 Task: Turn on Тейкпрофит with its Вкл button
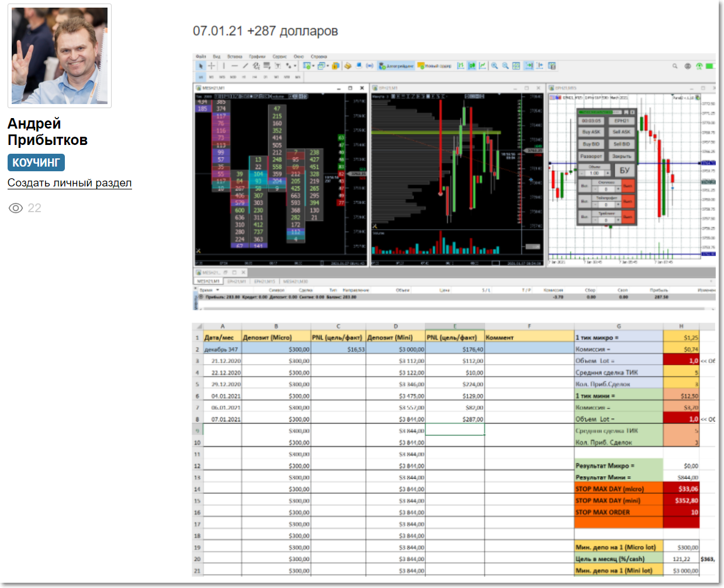click(x=584, y=201)
